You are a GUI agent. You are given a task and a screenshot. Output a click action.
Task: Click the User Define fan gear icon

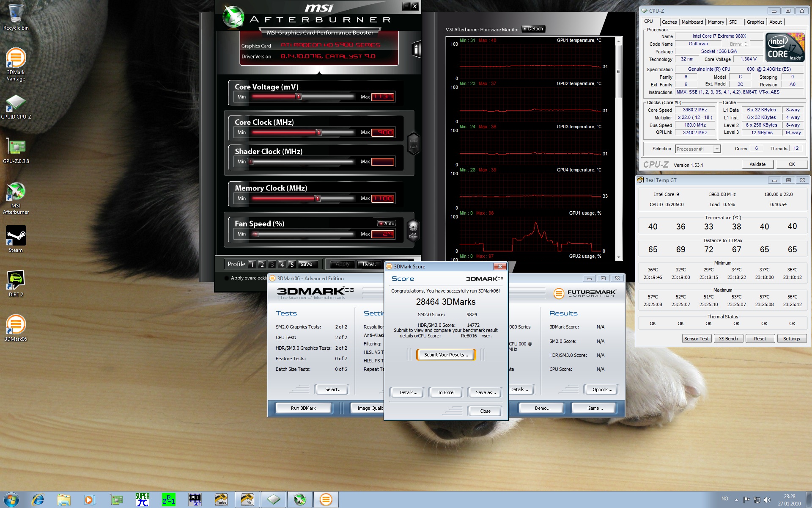[413, 229]
